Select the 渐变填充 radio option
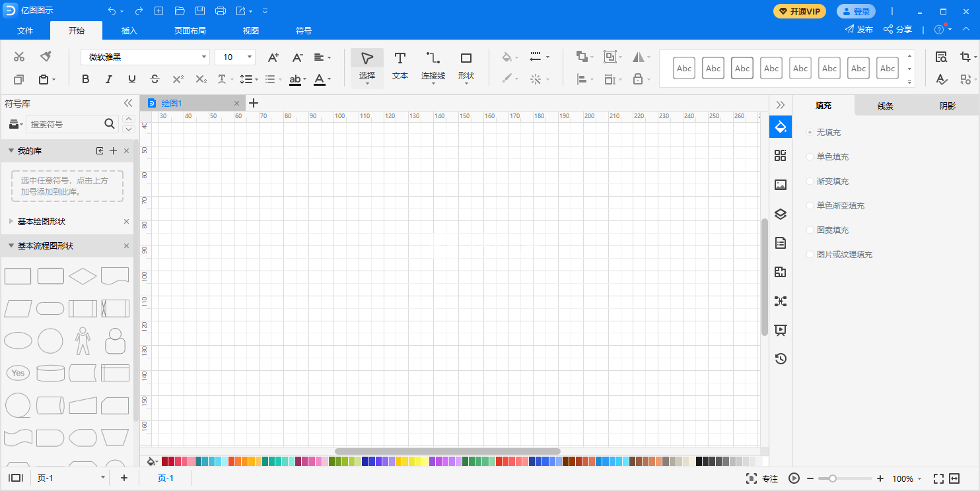 coord(810,181)
